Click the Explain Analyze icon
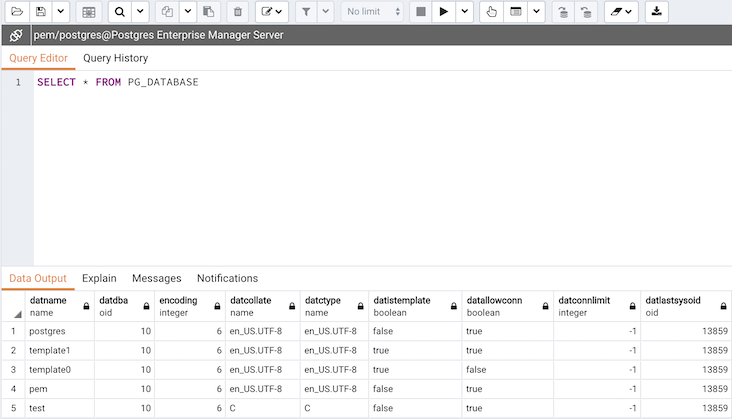The width and height of the screenshot is (732, 419). 516,12
